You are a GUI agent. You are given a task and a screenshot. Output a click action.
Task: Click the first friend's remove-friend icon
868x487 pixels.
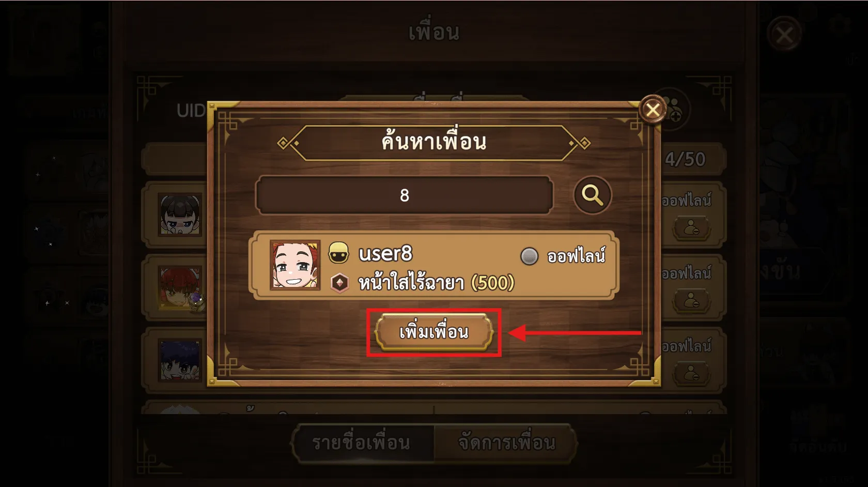[691, 227]
